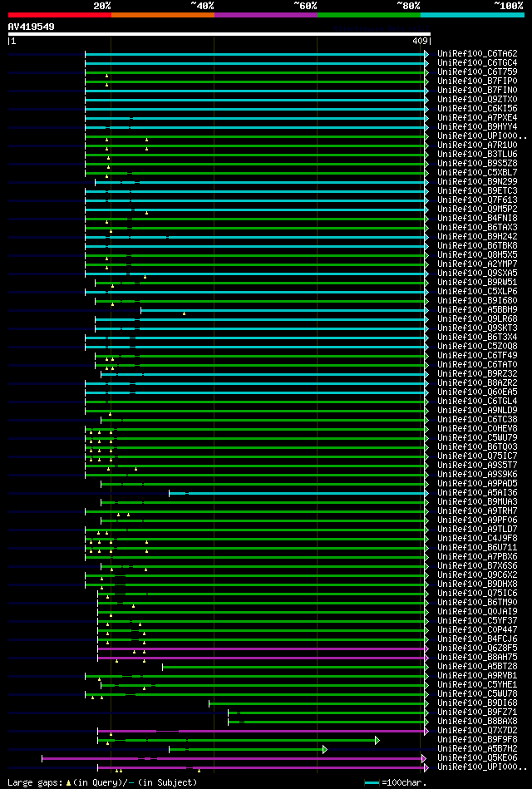532x789 pixels.
Task: Click the yellow gap marker on UniRef100_A5BBH9 row
Action: [185, 313]
